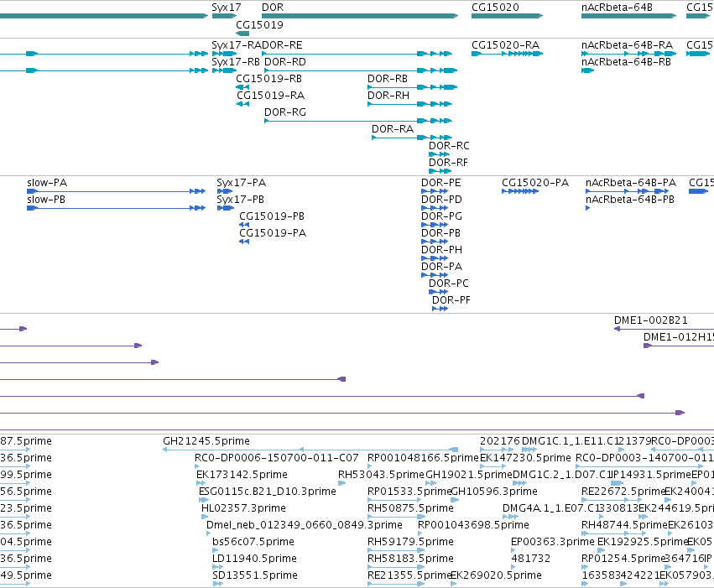Select transcript label CG15019-RB
Image resolution: width=714 pixels, height=588 pixels.
point(268,79)
